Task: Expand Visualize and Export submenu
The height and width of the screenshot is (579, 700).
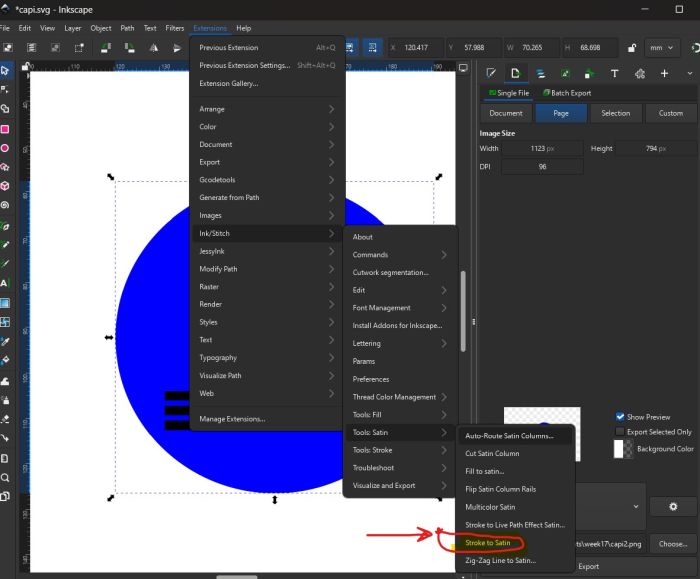Action: pyautogui.click(x=400, y=485)
